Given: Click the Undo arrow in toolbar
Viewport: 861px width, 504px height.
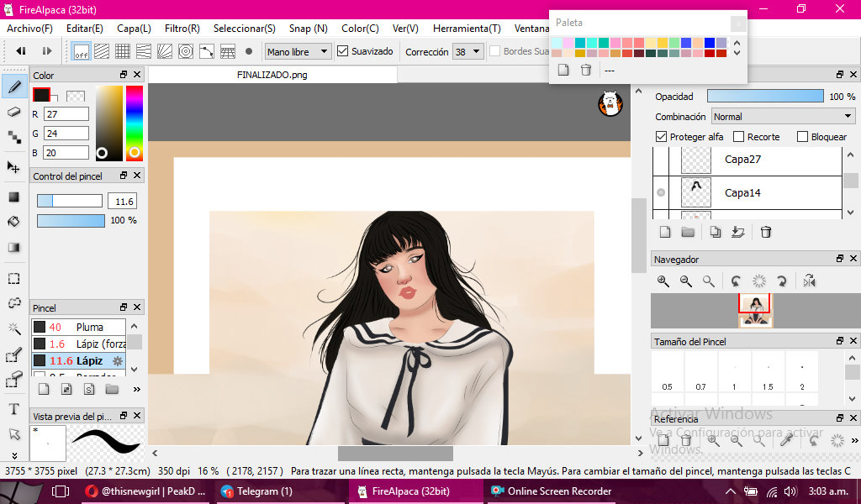Looking at the screenshot, I should click(21, 51).
